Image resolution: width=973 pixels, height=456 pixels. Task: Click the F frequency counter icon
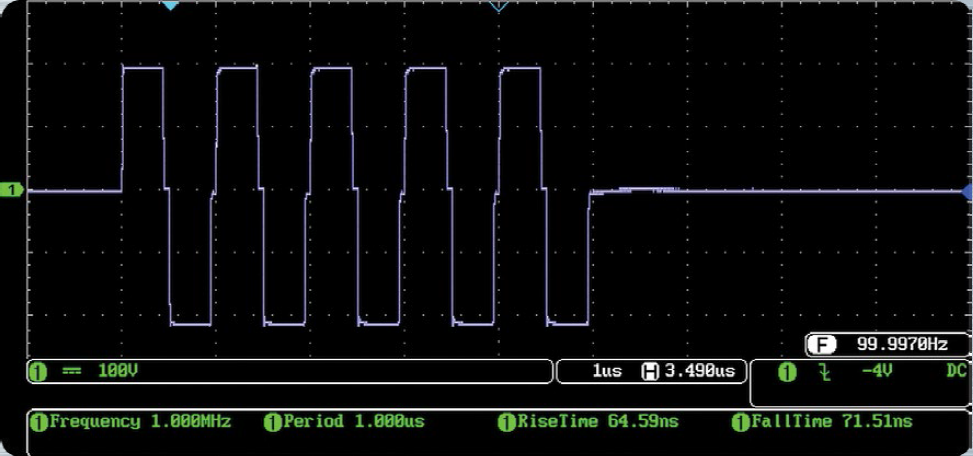click(x=821, y=345)
